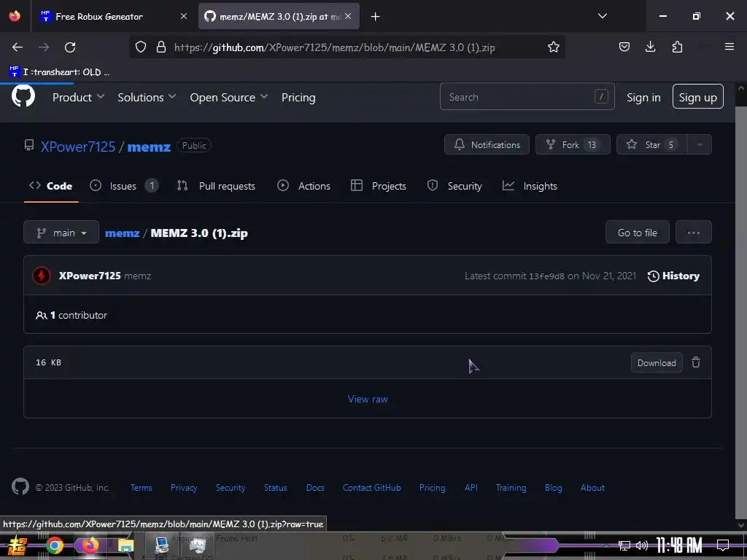
Task: Click the Download button
Action: point(657,363)
